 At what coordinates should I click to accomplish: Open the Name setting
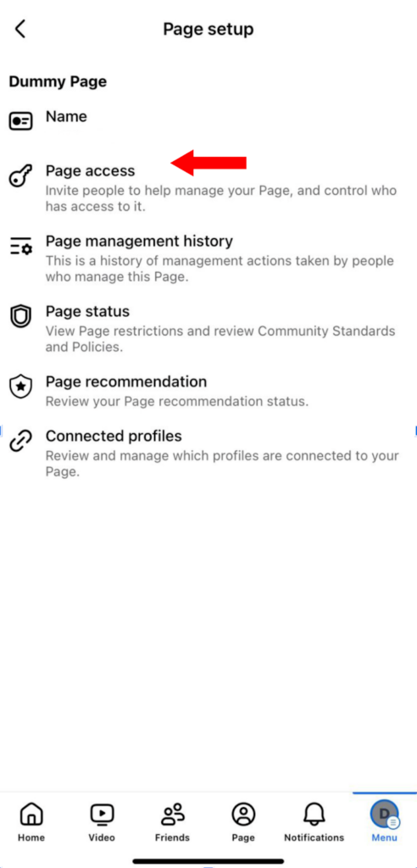pos(208,120)
